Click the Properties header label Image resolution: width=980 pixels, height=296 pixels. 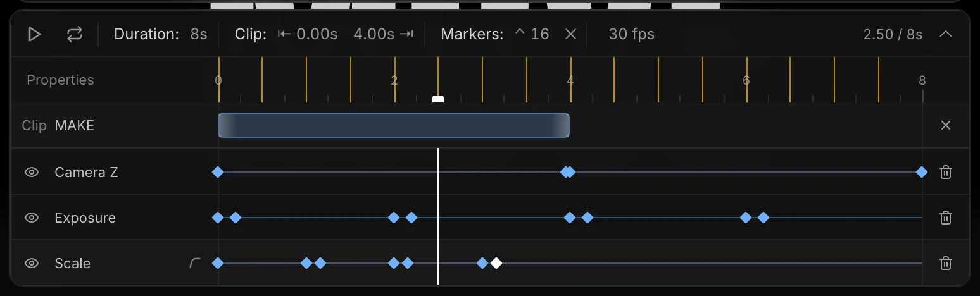[60, 80]
